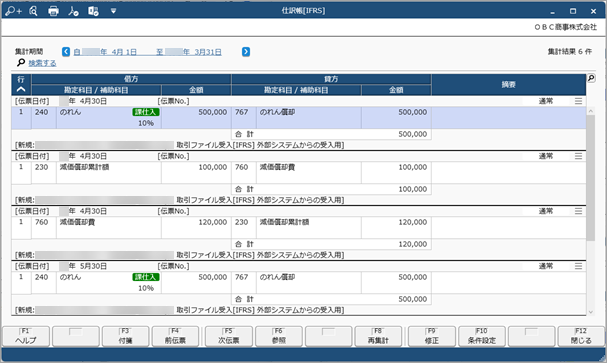Click the F6 参照 button
Viewport: 607px width, 363px height.
point(279,336)
